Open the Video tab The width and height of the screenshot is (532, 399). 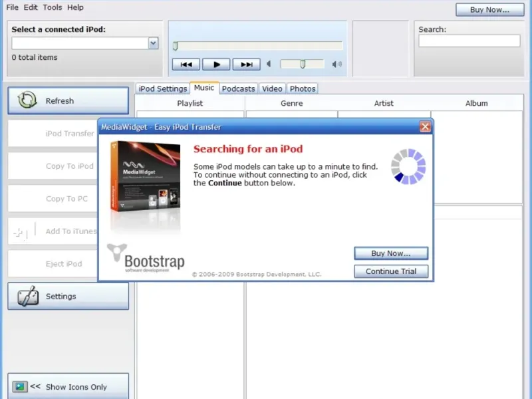point(272,88)
